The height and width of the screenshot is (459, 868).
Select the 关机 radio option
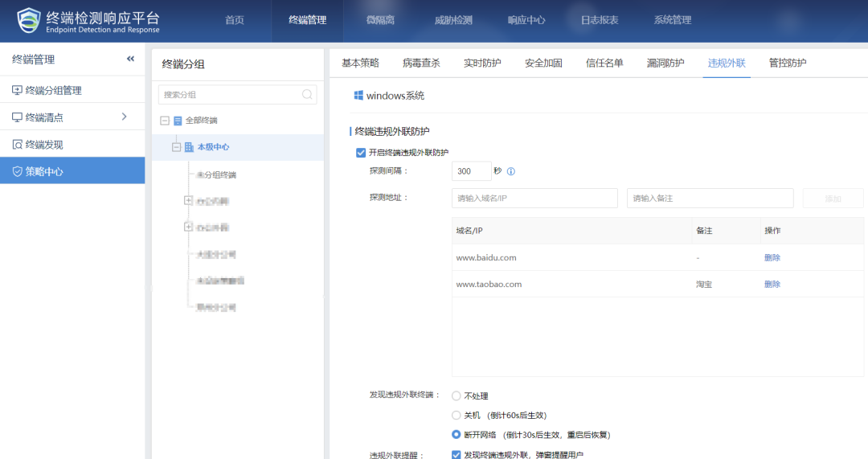click(x=457, y=416)
